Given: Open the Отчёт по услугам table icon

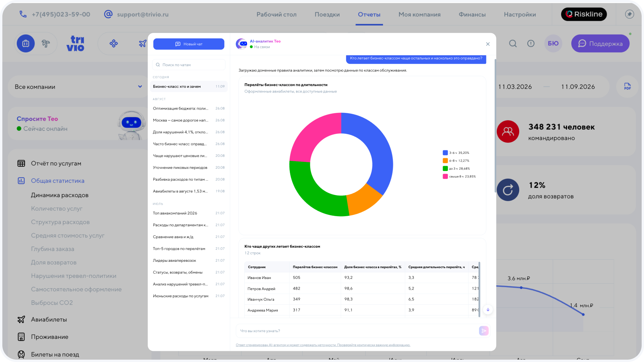Looking at the screenshot, I should pyautogui.click(x=21, y=163).
